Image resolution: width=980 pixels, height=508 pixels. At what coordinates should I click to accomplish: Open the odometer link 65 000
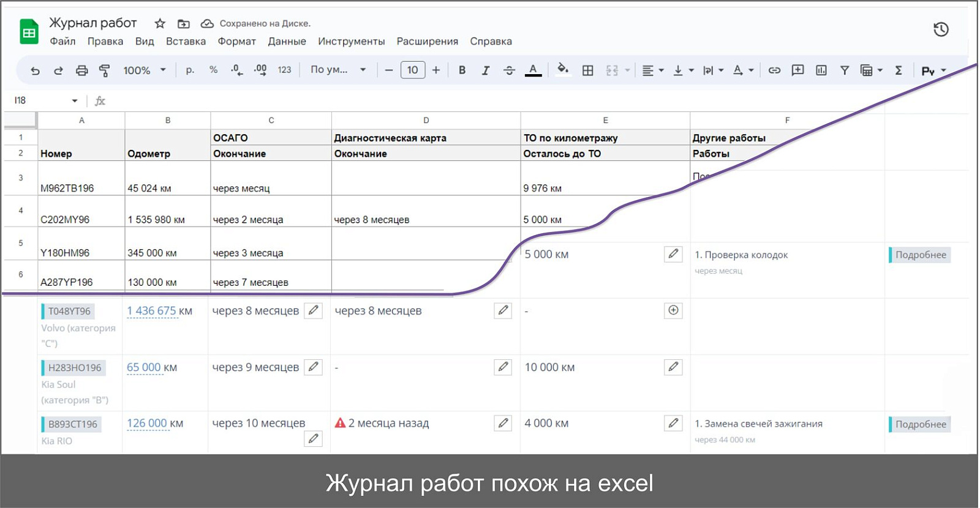tap(143, 367)
